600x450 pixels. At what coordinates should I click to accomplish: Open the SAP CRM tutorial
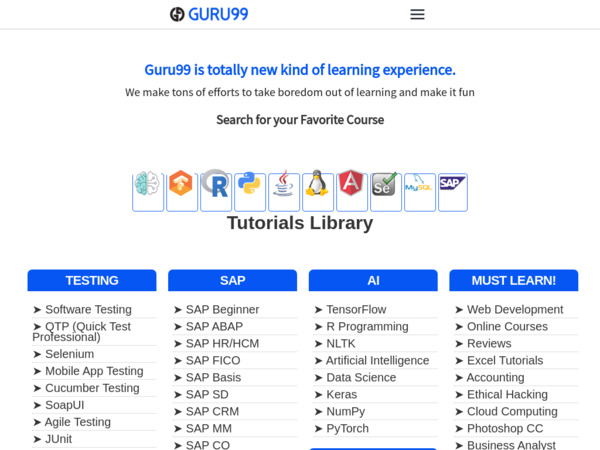[212, 411]
